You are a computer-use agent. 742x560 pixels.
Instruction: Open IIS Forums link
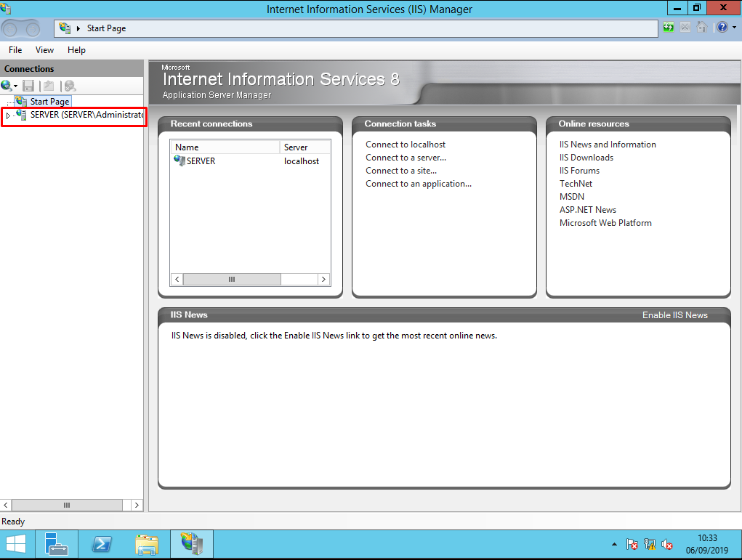click(579, 171)
